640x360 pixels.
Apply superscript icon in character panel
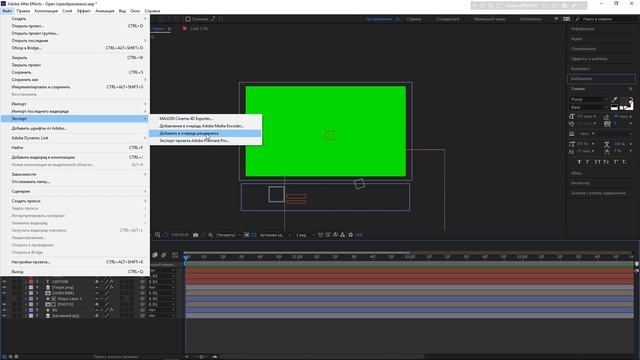tap(616, 162)
